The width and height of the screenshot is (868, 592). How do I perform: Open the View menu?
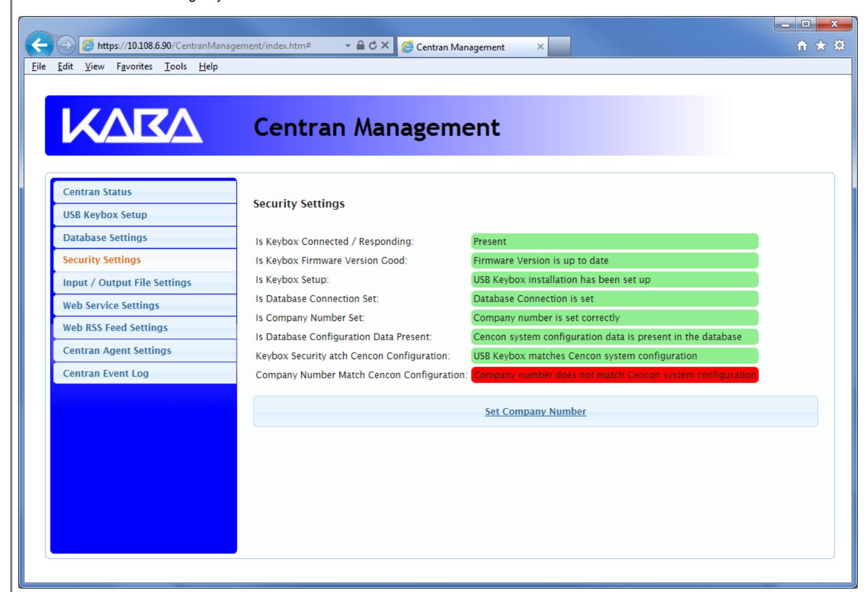95,67
